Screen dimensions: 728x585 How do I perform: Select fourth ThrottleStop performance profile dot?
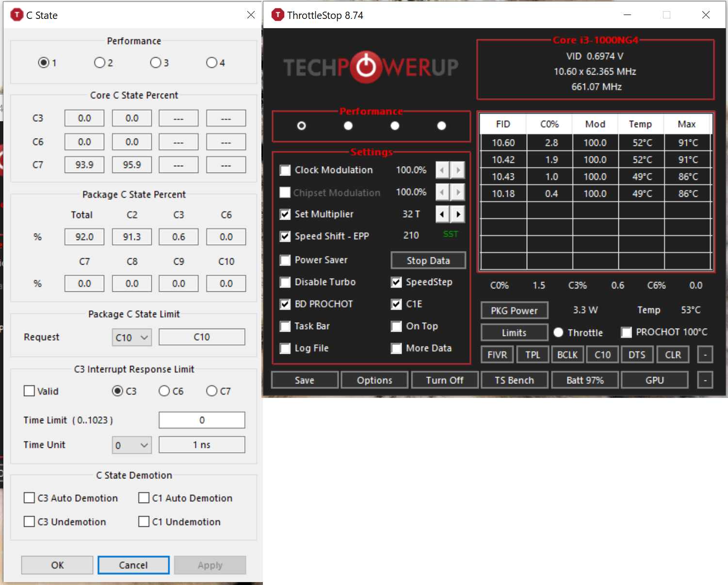click(x=441, y=126)
